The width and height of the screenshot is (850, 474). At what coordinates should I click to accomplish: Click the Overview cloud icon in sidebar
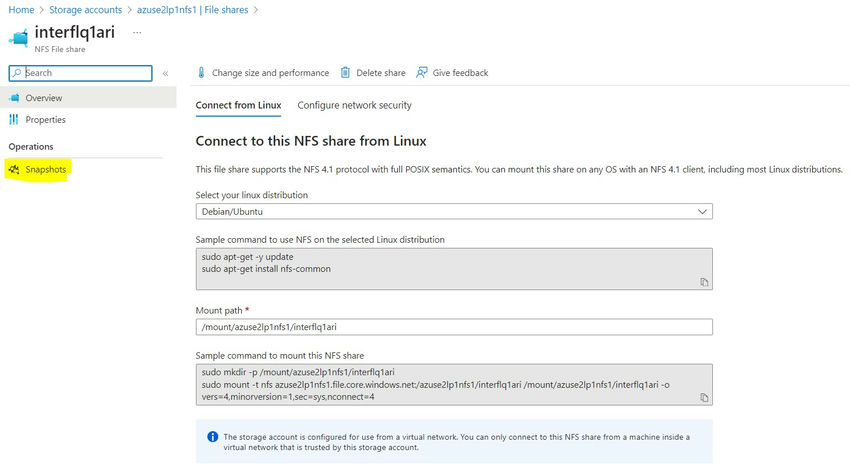coord(14,98)
